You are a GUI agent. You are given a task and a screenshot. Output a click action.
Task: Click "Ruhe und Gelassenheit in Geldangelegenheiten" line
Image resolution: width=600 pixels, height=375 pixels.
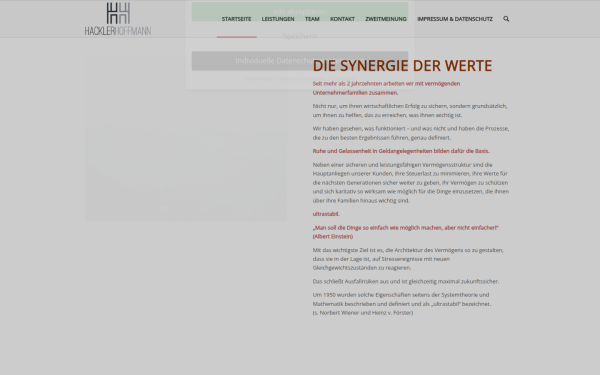point(401,151)
